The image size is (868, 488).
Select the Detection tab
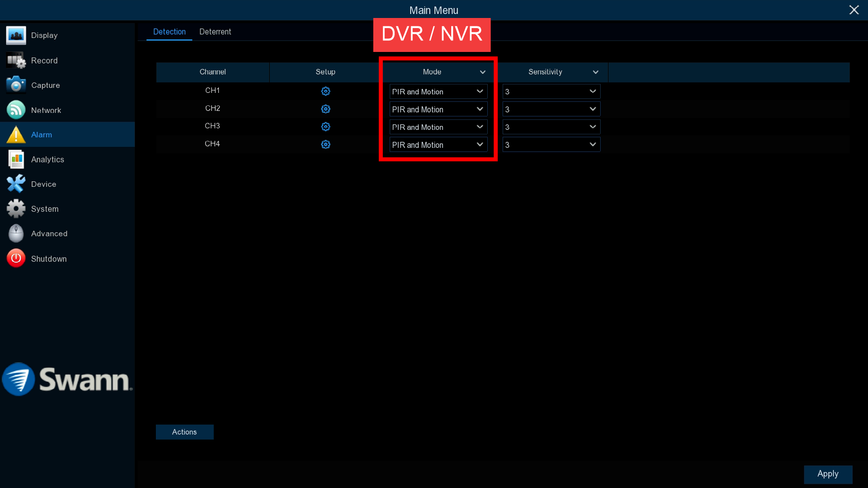[x=169, y=32]
